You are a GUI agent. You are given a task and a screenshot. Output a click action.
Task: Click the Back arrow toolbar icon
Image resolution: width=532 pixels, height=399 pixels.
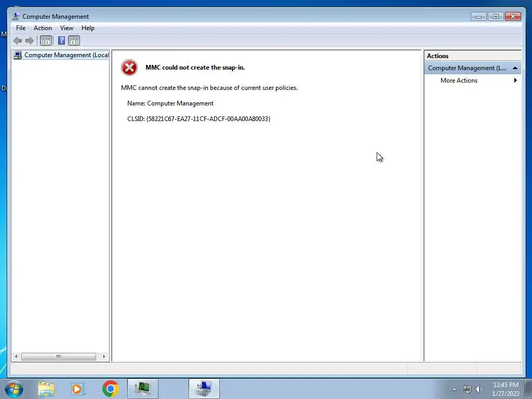coord(18,41)
